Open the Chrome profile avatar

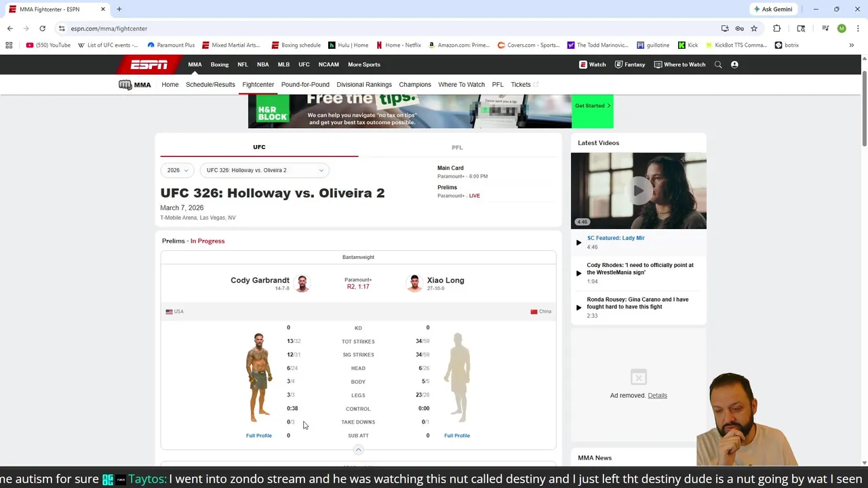[x=842, y=28]
